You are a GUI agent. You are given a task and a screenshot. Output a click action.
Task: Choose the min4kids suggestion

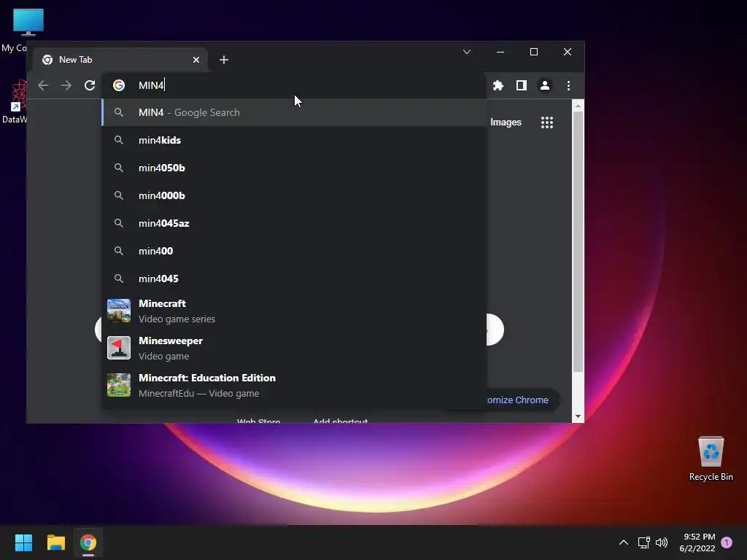(295, 140)
